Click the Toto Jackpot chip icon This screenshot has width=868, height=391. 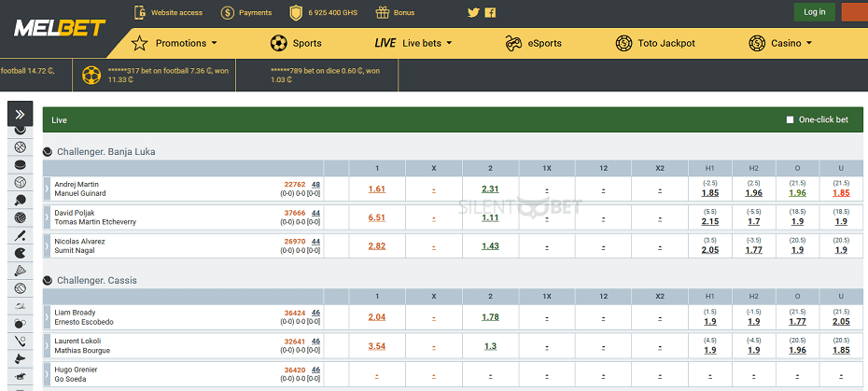coord(623,43)
